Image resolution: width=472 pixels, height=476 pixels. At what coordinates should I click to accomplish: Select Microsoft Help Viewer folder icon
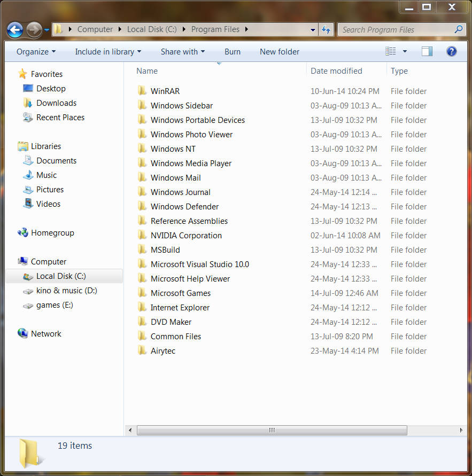coord(142,278)
